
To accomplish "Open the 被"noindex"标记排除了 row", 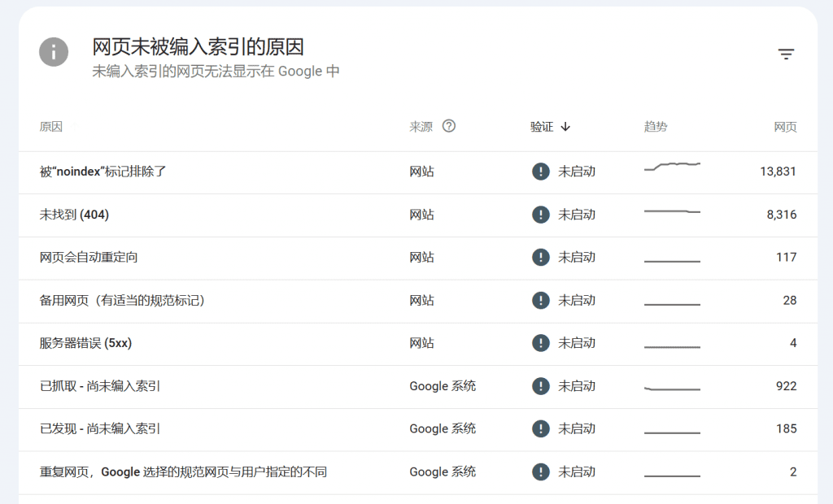I will (x=103, y=172).
